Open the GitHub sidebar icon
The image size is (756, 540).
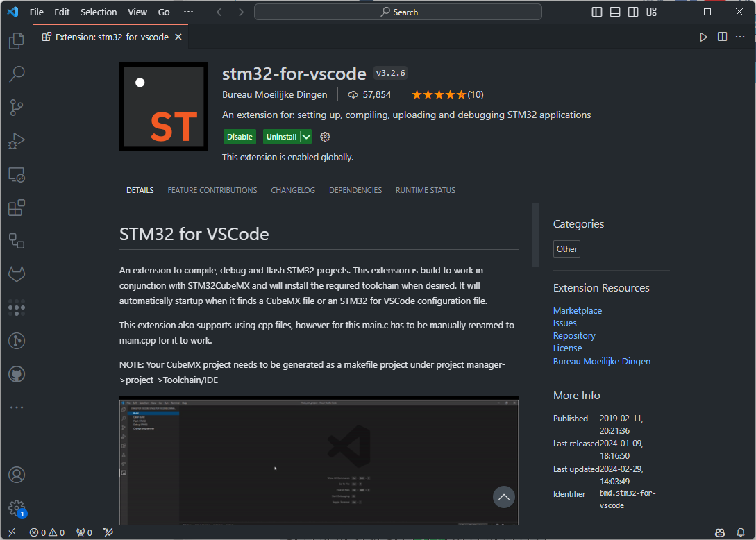click(17, 373)
